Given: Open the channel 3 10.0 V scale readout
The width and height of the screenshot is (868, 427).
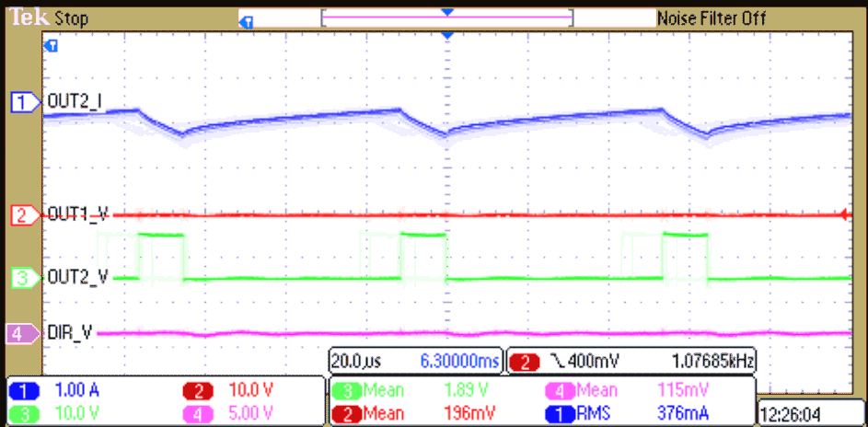Looking at the screenshot, I should pyautogui.click(x=79, y=413).
